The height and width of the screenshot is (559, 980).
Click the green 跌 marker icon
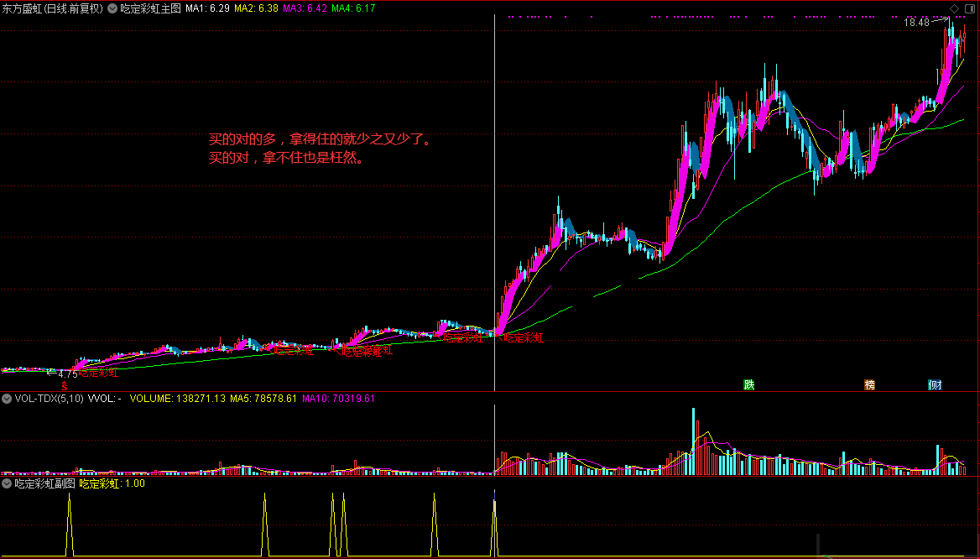748,385
